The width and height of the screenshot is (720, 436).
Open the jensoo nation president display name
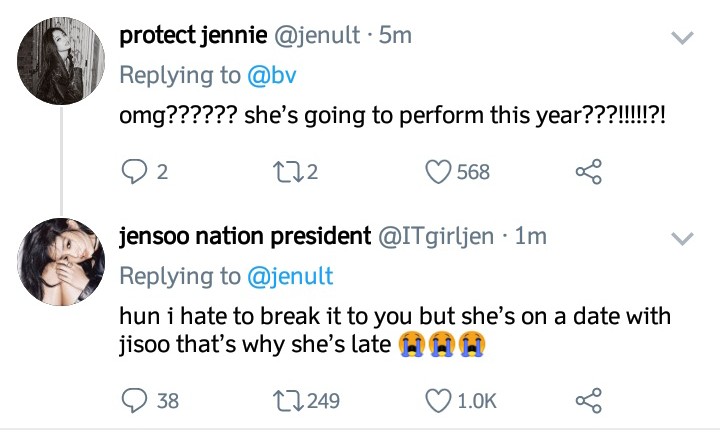click(244, 237)
